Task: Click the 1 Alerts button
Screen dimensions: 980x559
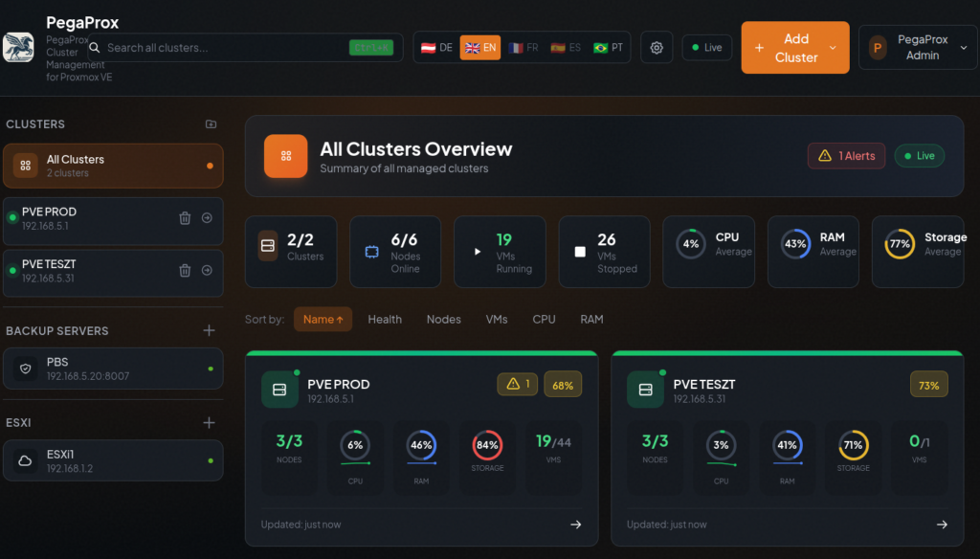Action: tap(846, 156)
